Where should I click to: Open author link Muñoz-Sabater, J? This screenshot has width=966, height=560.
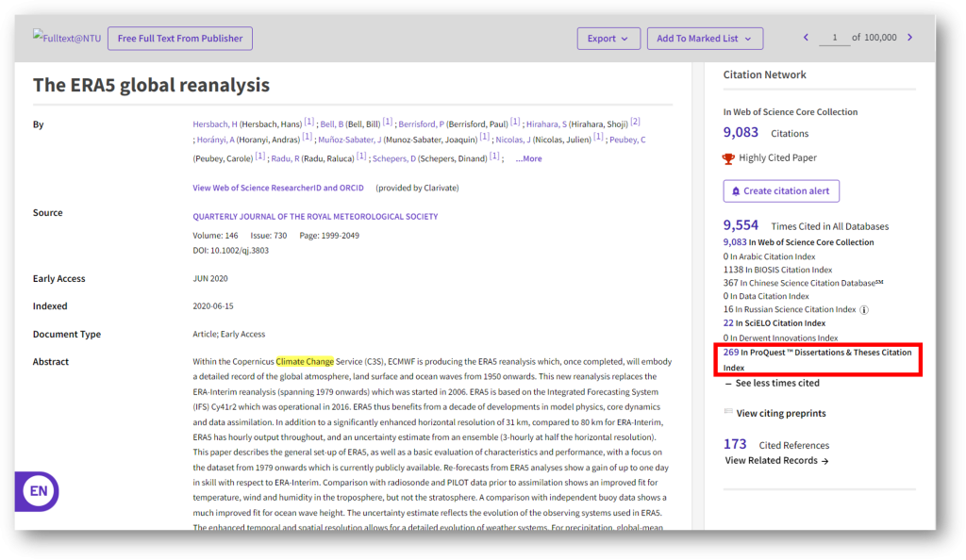pos(350,140)
